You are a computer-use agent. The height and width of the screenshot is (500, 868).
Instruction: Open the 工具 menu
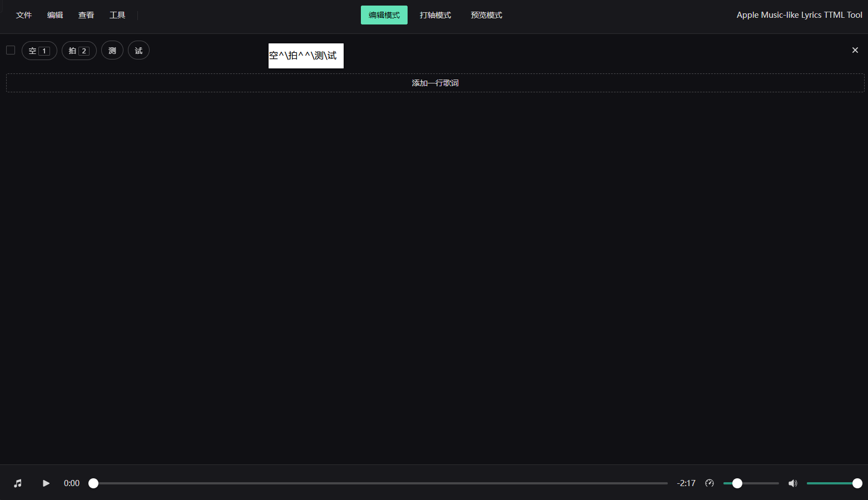[117, 15]
